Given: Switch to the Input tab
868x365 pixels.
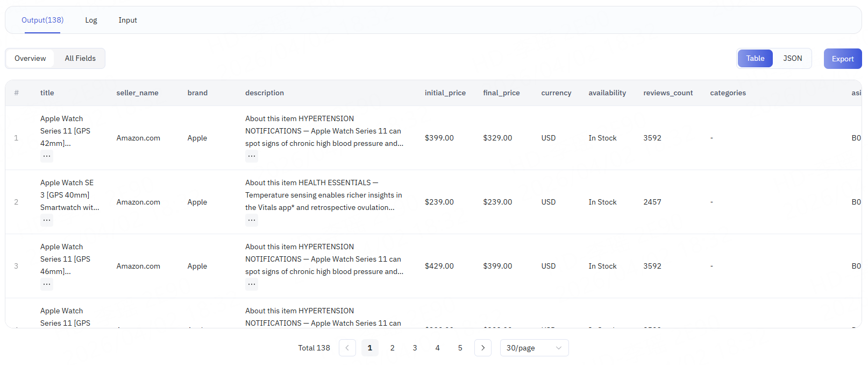Looking at the screenshot, I should coord(127,20).
